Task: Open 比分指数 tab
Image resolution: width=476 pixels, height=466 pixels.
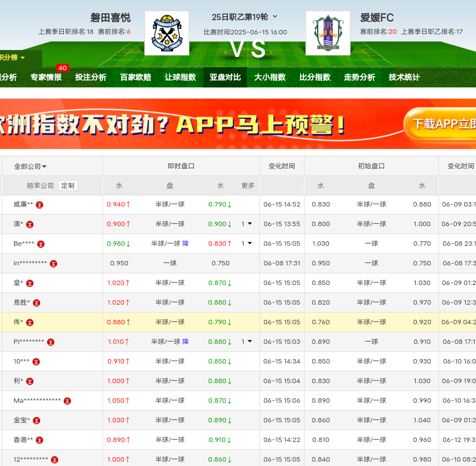Action: [x=315, y=77]
